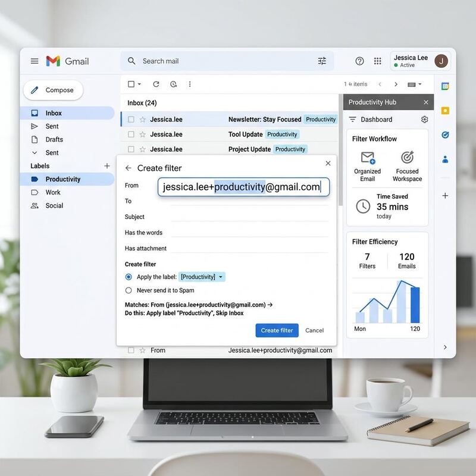Open the Inbox folder
This screenshot has width=476, height=476.
[67, 113]
